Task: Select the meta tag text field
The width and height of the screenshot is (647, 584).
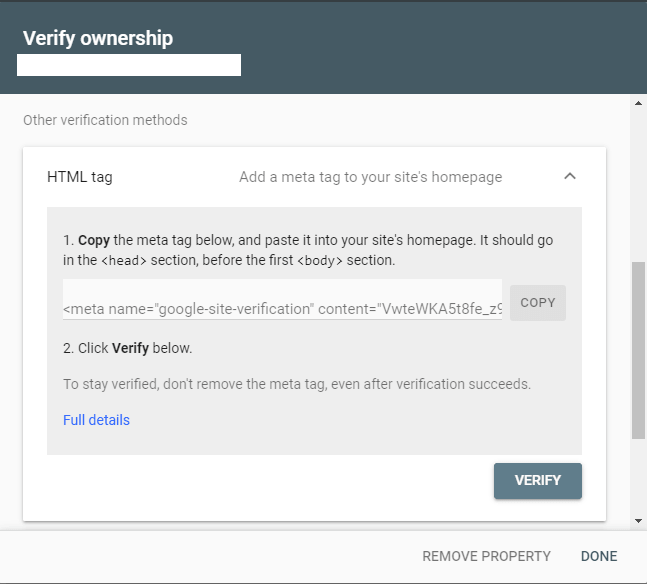Action: pos(282,300)
